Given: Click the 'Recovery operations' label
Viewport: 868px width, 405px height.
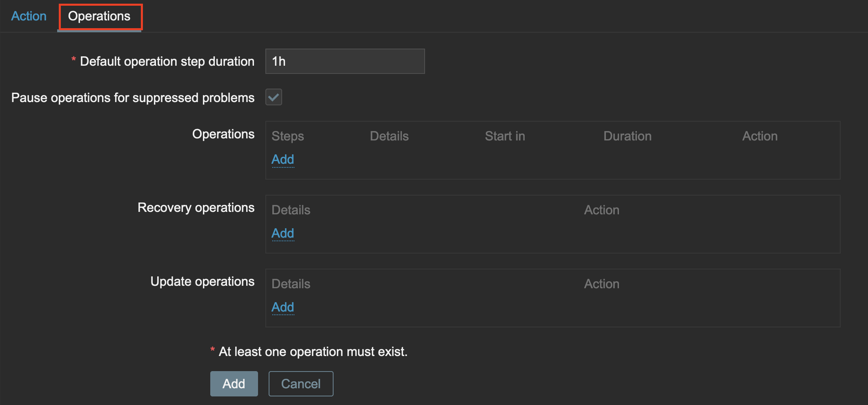Looking at the screenshot, I should point(196,207).
